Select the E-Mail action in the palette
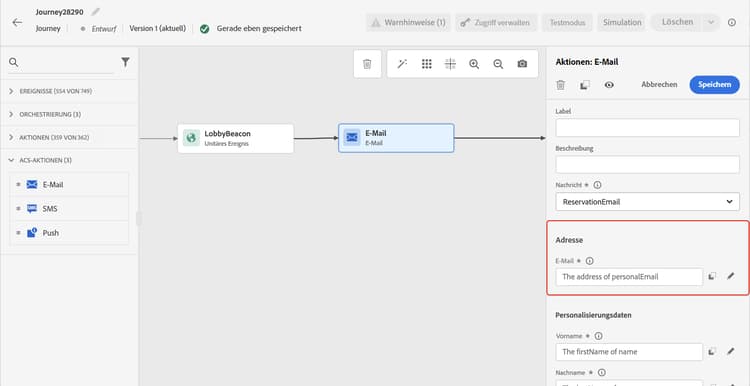750x386 pixels. tap(69, 185)
